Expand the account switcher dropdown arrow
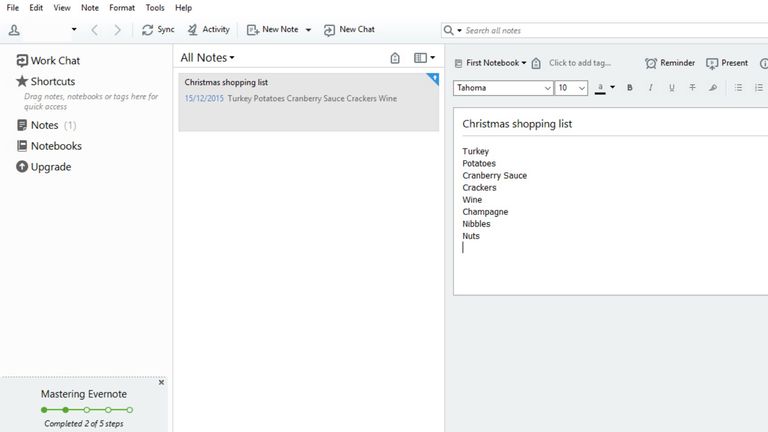This screenshot has height=432, width=768. pyautogui.click(x=74, y=29)
